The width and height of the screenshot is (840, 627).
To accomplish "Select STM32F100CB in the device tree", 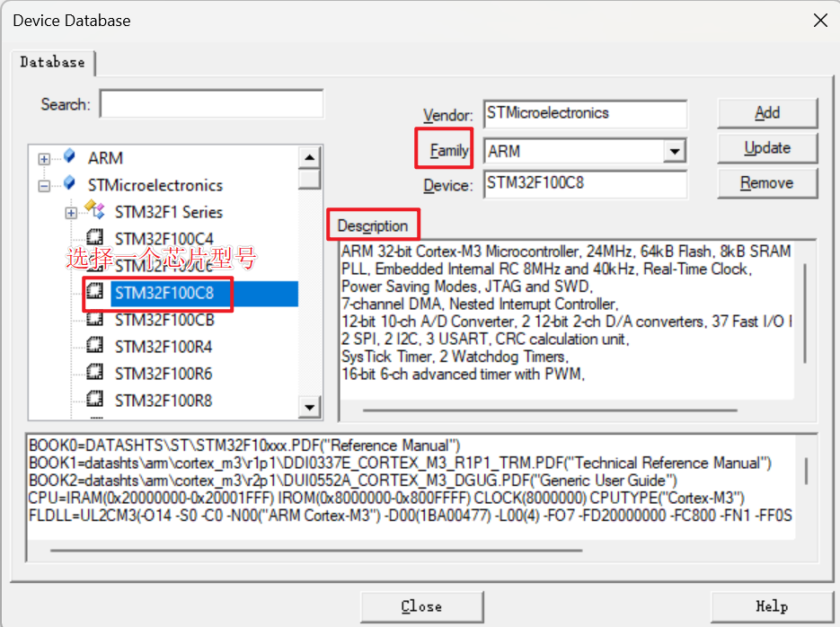I will [164, 320].
